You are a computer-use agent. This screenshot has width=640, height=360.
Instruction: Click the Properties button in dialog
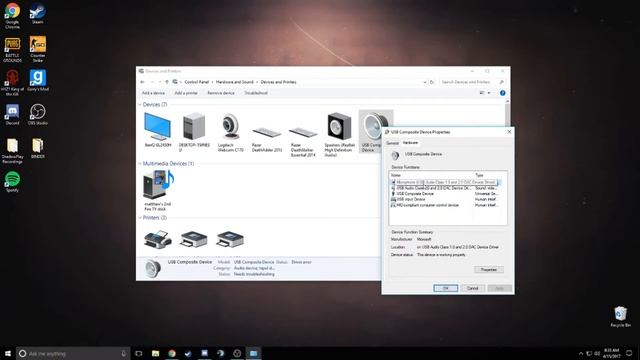pyautogui.click(x=489, y=270)
